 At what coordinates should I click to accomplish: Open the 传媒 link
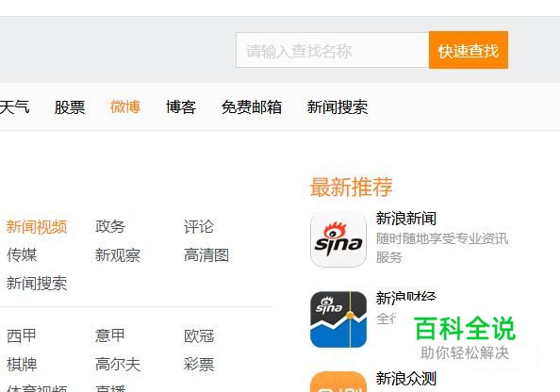tap(22, 255)
